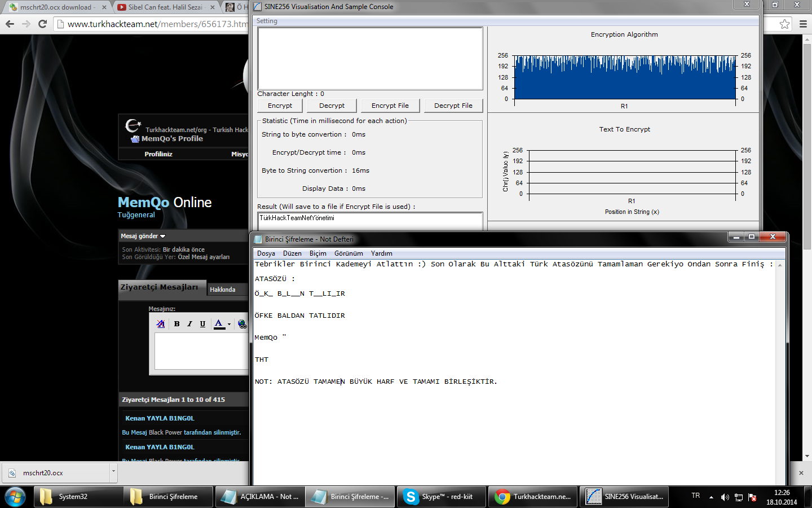Click the Decrypt button
The image size is (812, 508).
[x=332, y=106]
